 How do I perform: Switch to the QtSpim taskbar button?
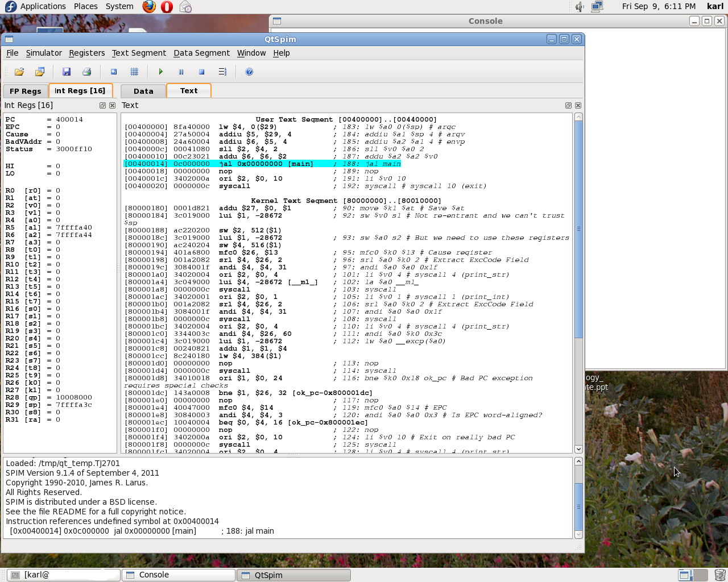pyautogui.click(x=293, y=575)
